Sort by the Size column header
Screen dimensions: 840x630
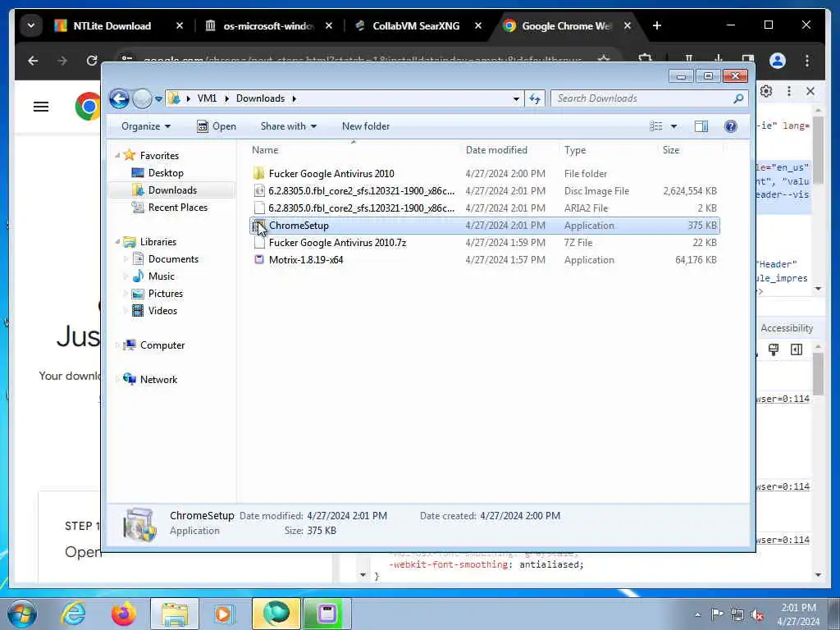(671, 150)
